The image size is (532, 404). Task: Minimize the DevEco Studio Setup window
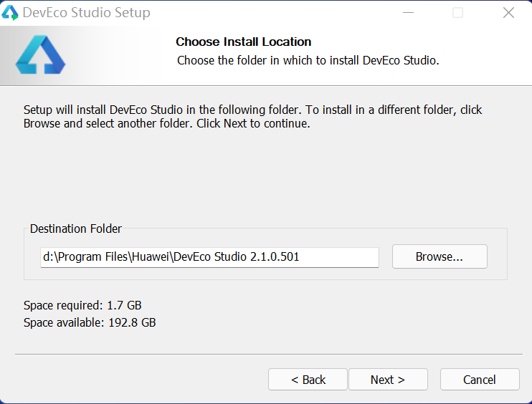click(x=408, y=13)
